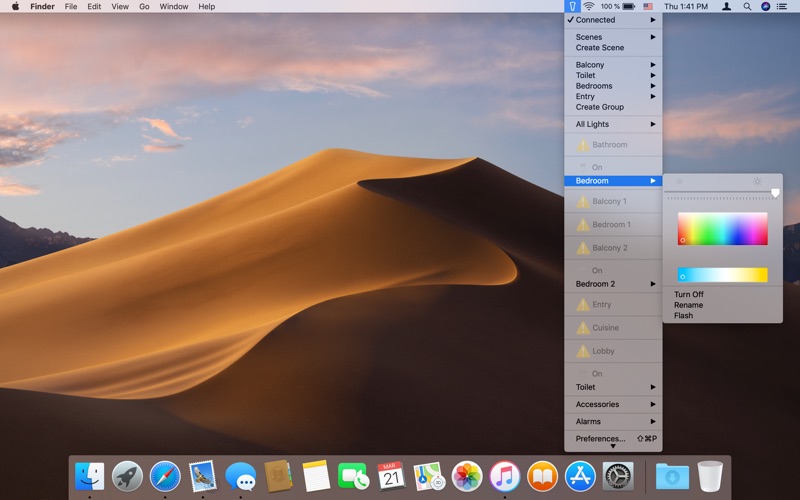800x500 pixels.
Task: Open Preferences... in Hue menu
Action: [613, 438]
